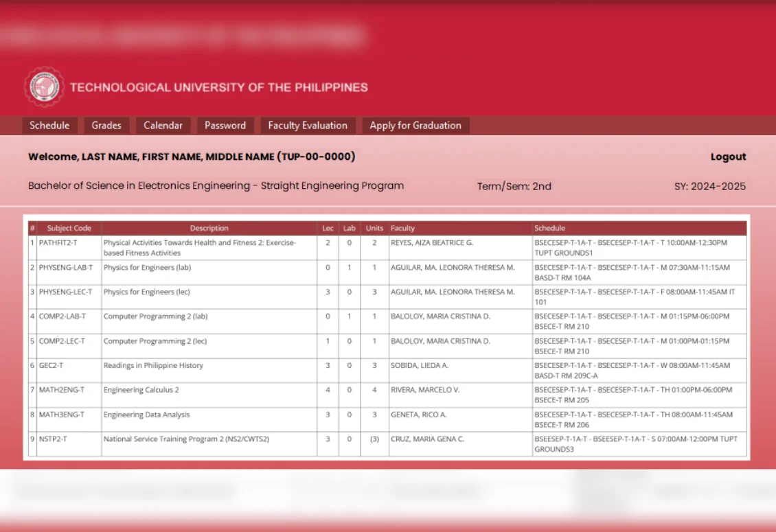
Task: Click description Engineering Calculus 2
Action: pos(141,390)
